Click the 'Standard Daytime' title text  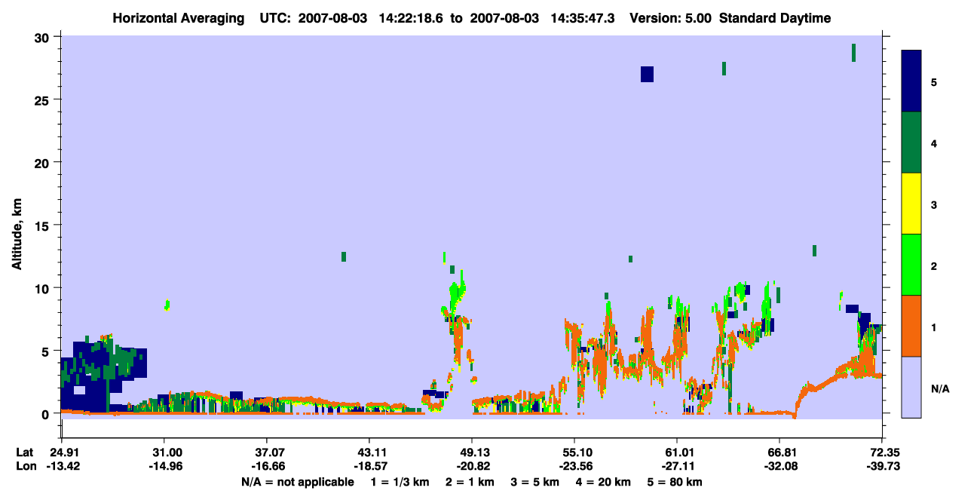coord(775,18)
